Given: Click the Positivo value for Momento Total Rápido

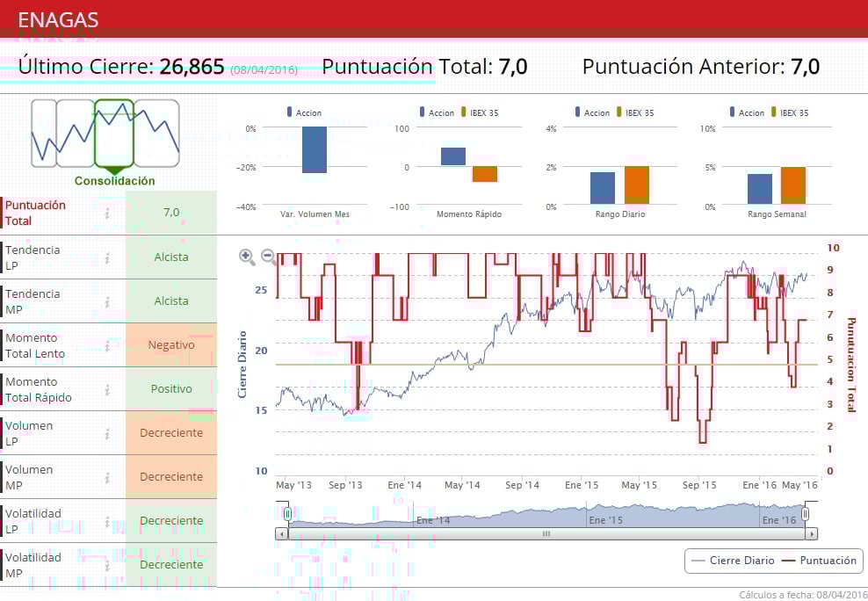Looking at the screenshot, I should click(x=171, y=388).
